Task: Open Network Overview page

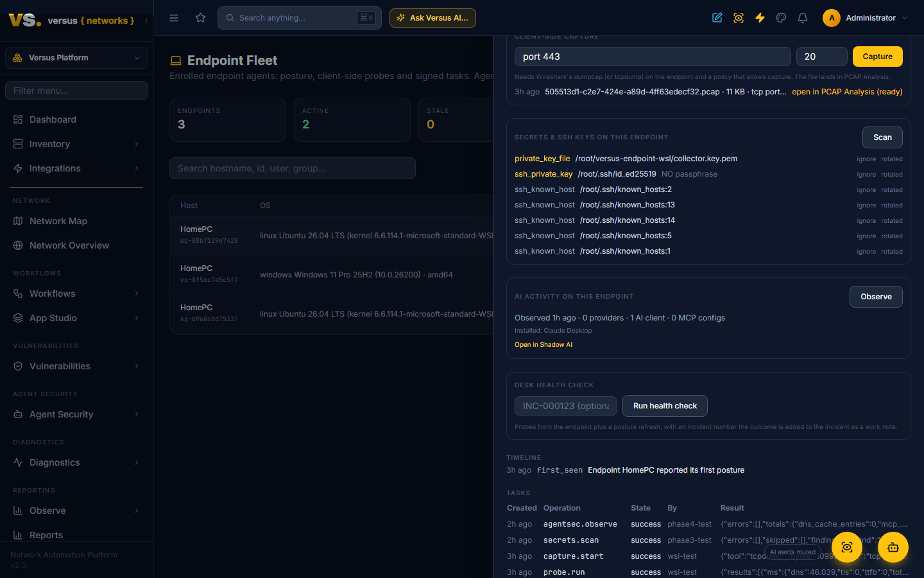Action: (76, 245)
